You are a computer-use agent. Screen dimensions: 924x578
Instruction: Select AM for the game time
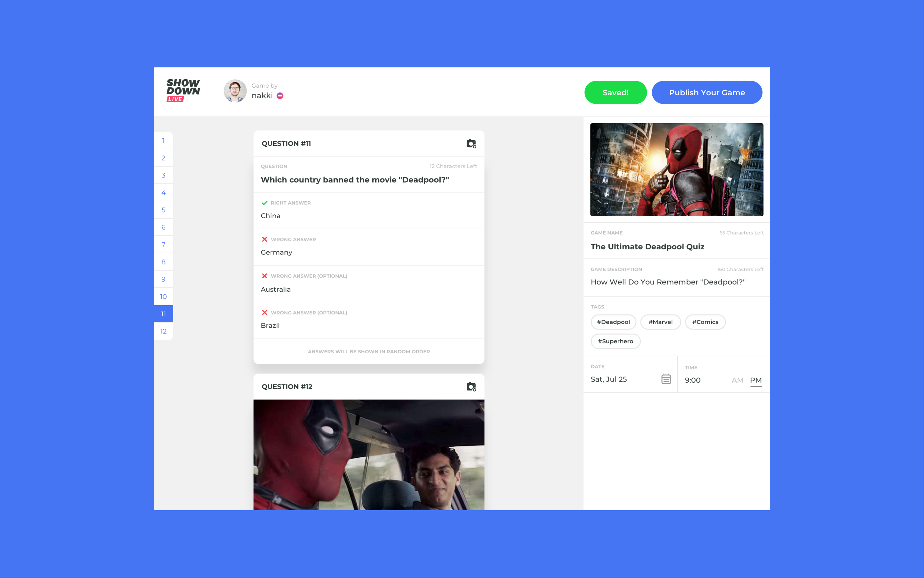pos(737,380)
